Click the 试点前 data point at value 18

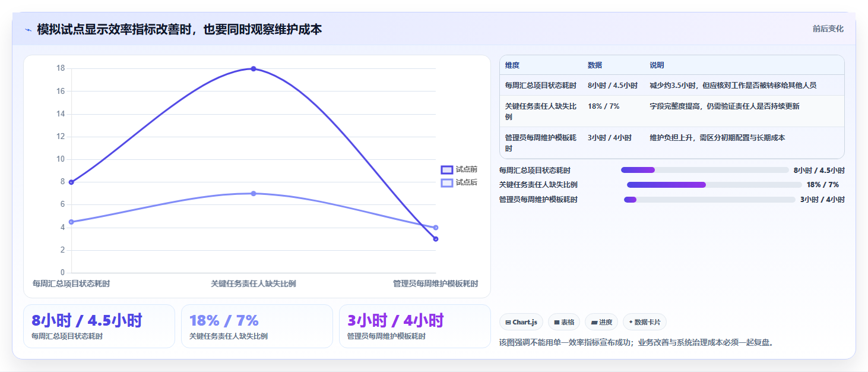click(254, 69)
